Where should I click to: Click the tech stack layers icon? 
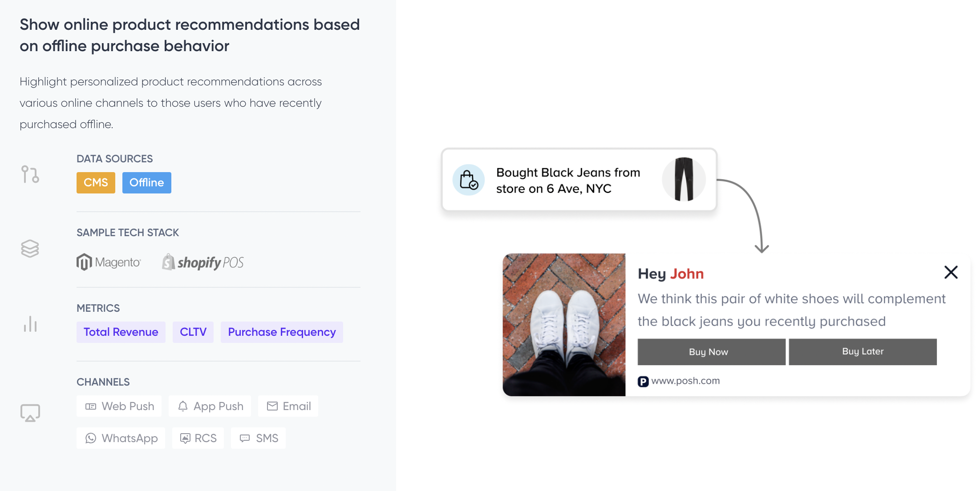coord(30,248)
